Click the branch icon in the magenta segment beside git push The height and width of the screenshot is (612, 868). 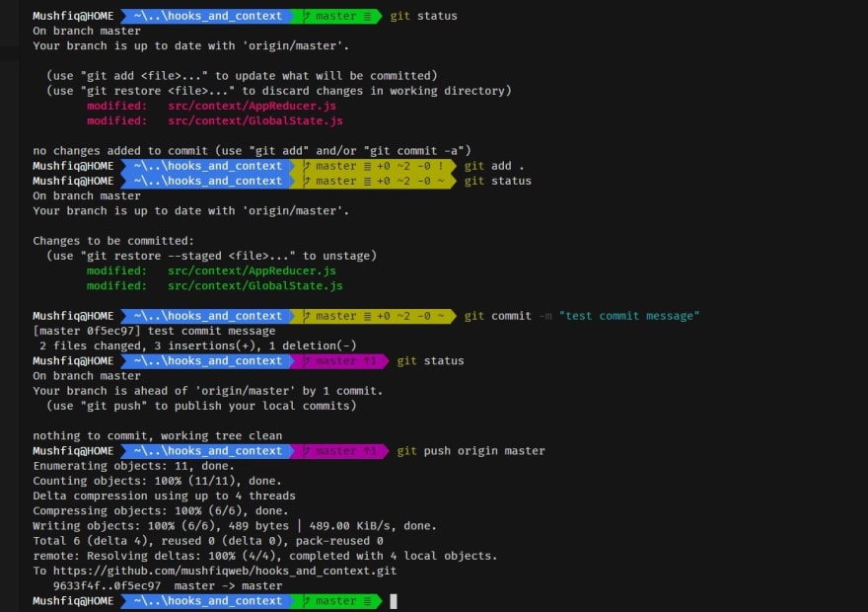(x=306, y=451)
